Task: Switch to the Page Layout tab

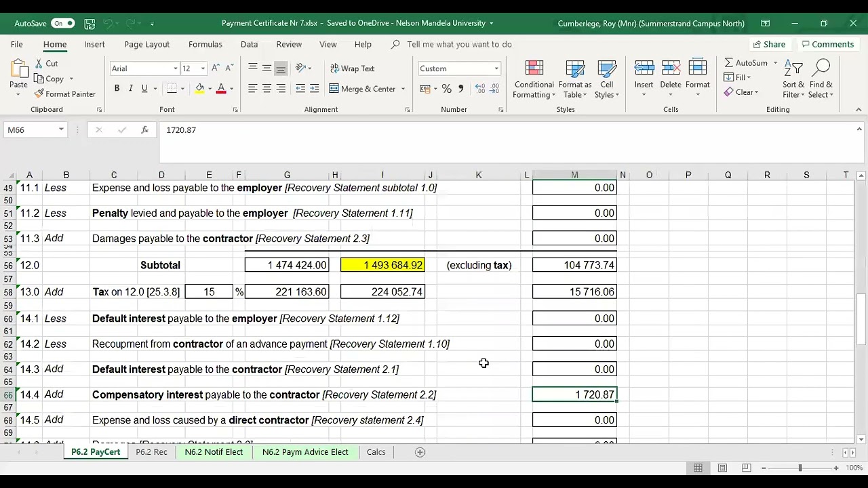Action: (x=146, y=44)
